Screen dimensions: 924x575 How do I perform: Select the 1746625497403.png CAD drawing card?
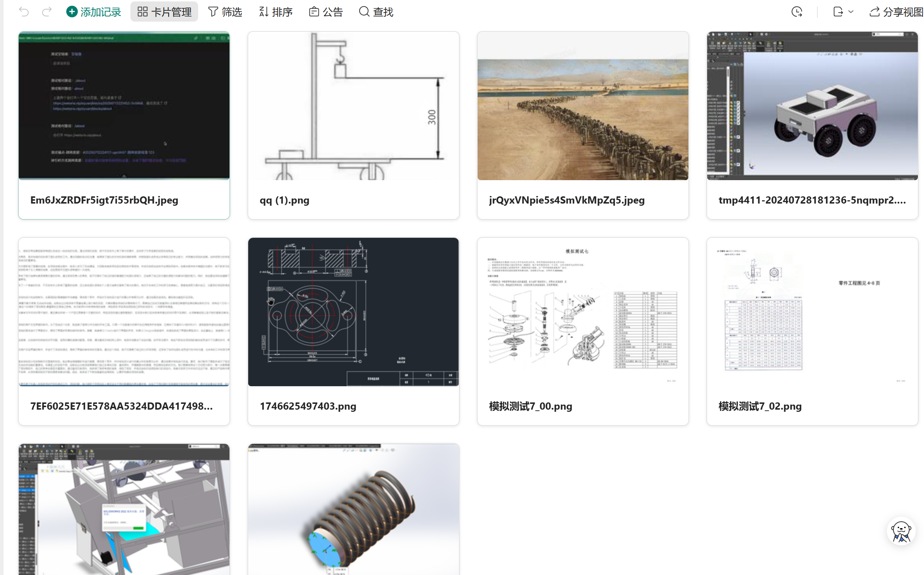[x=353, y=312]
